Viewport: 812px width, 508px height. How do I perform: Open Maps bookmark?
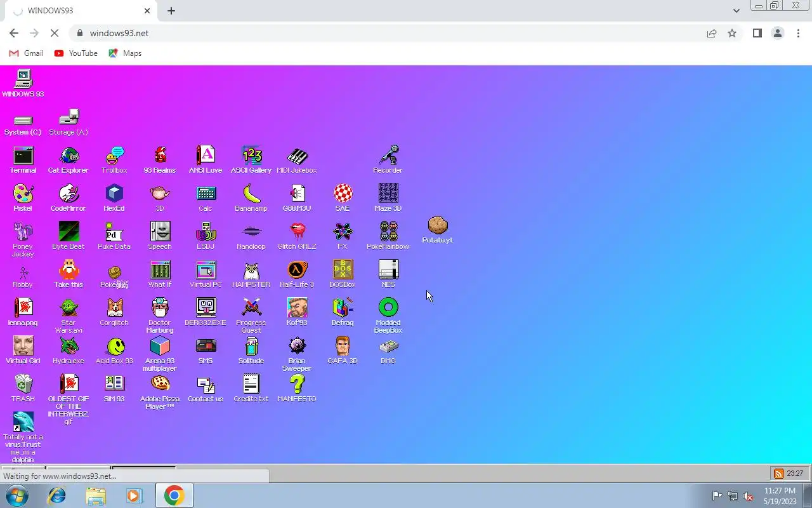pyautogui.click(x=125, y=53)
